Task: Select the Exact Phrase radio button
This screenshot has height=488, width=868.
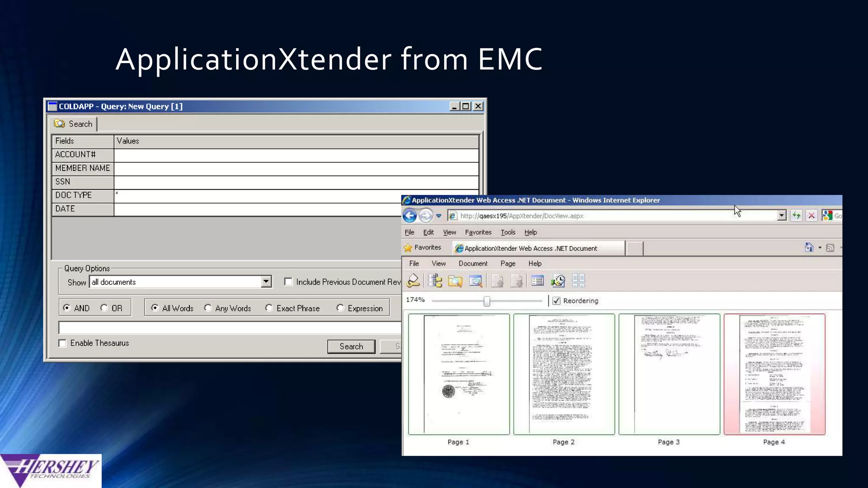Action: point(269,308)
